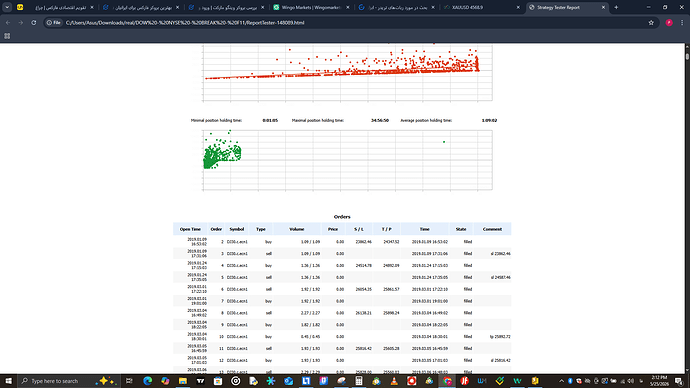The height and width of the screenshot is (388, 690).
Task: Open TradingView from the taskbar
Action: [x=200, y=381]
